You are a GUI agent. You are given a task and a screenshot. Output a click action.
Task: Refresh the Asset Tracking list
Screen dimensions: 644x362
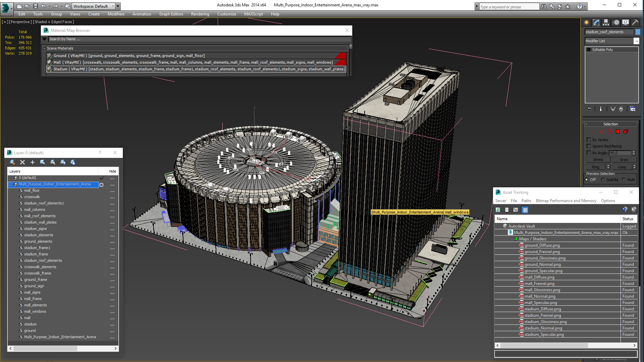click(x=498, y=210)
